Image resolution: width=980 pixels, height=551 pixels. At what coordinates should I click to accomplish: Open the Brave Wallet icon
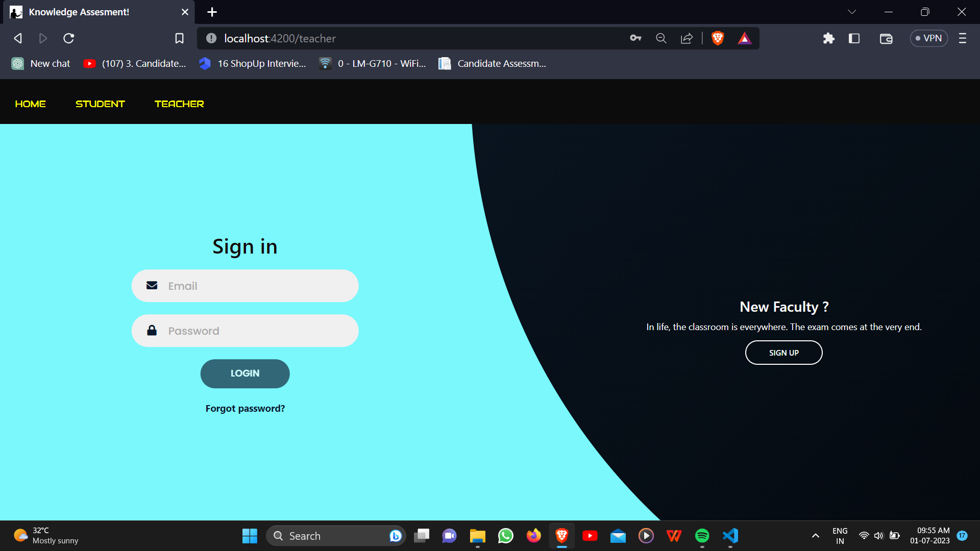[x=886, y=38]
